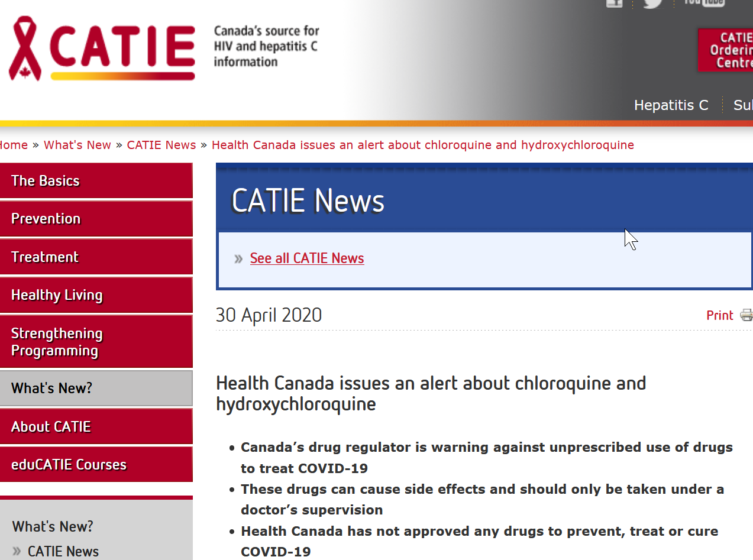The width and height of the screenshot is (753, 560).
Task: Click the CATIE News blue banner heading
Action: coord(308,200)
